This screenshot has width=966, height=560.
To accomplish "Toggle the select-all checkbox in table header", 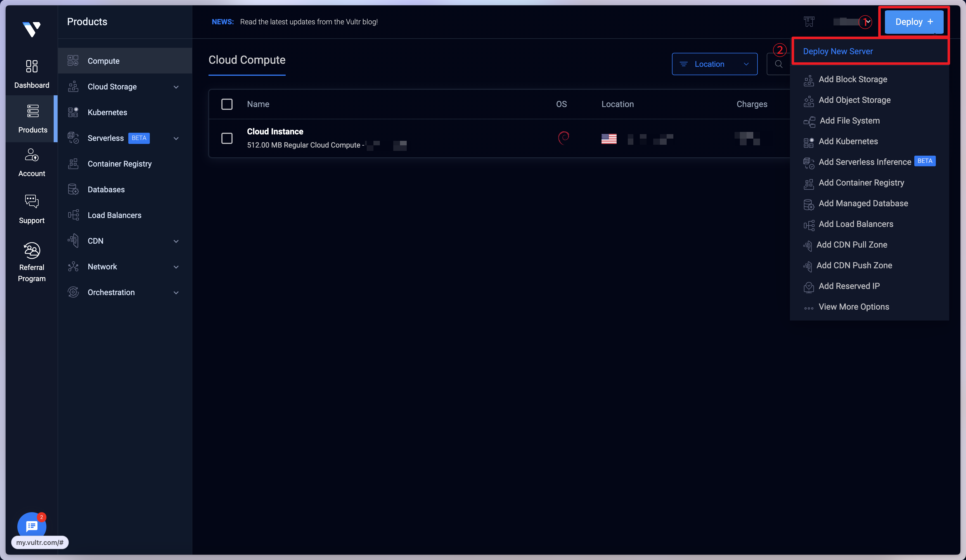I will (227, 104).
